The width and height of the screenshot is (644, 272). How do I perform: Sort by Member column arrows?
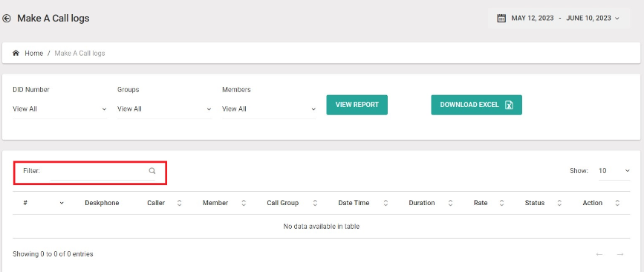coord(244,203)
